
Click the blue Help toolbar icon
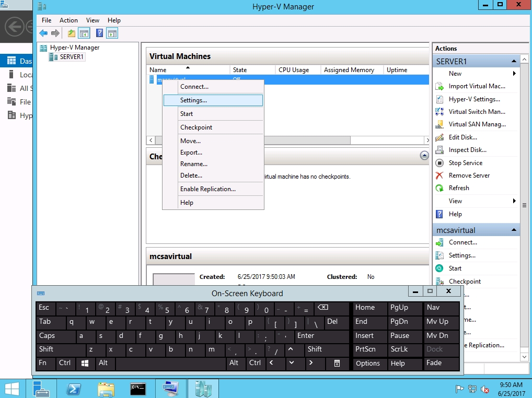(x=99, y=33)
